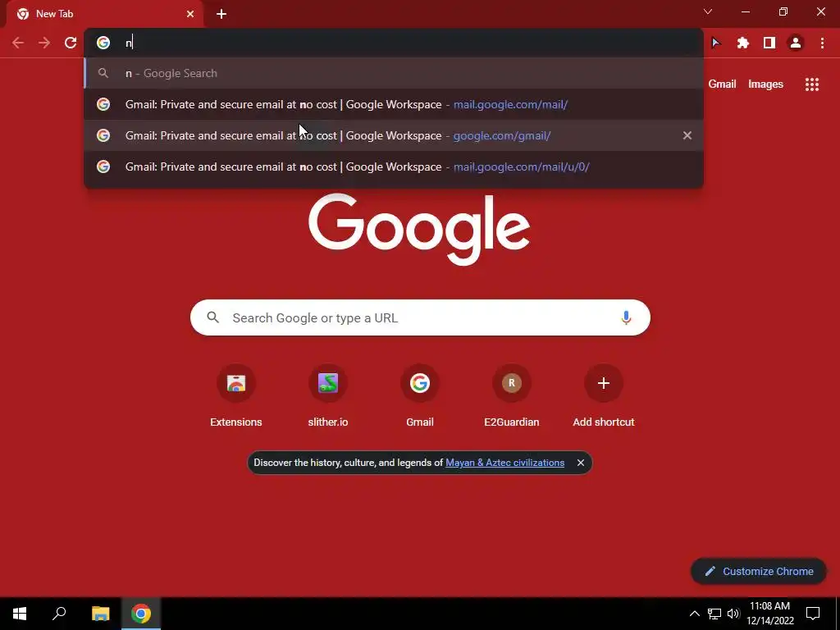This screenshot has height=630, width=840.
Task: Click the Google logo icon in address bar
Action: [103, 43]
